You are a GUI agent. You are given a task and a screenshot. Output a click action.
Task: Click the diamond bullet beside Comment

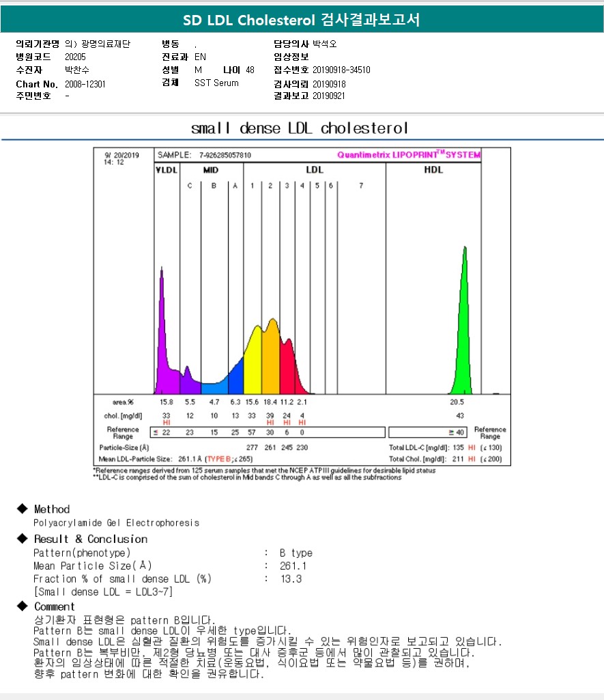click(22, 606)
